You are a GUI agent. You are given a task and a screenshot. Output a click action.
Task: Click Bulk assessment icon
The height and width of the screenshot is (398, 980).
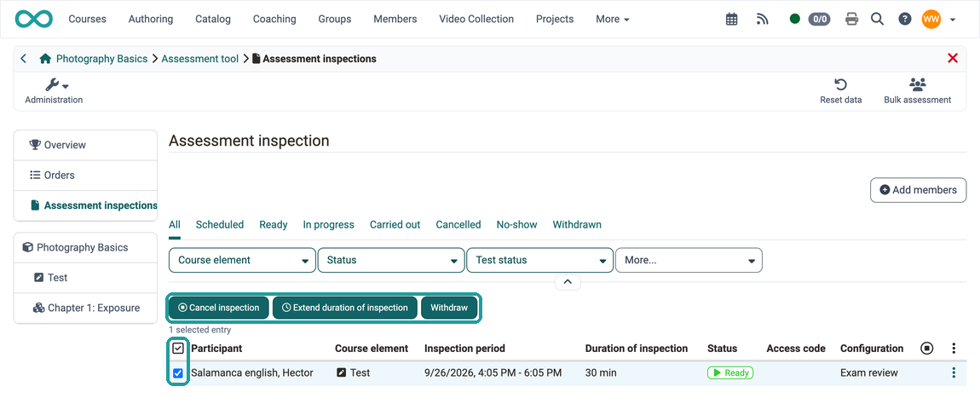(918, 91)
